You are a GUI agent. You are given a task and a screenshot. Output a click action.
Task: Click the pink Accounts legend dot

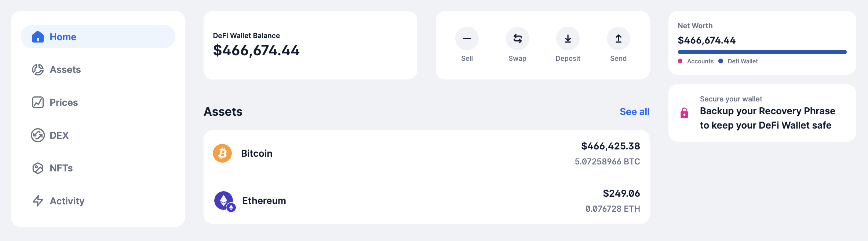coord(680,61)
